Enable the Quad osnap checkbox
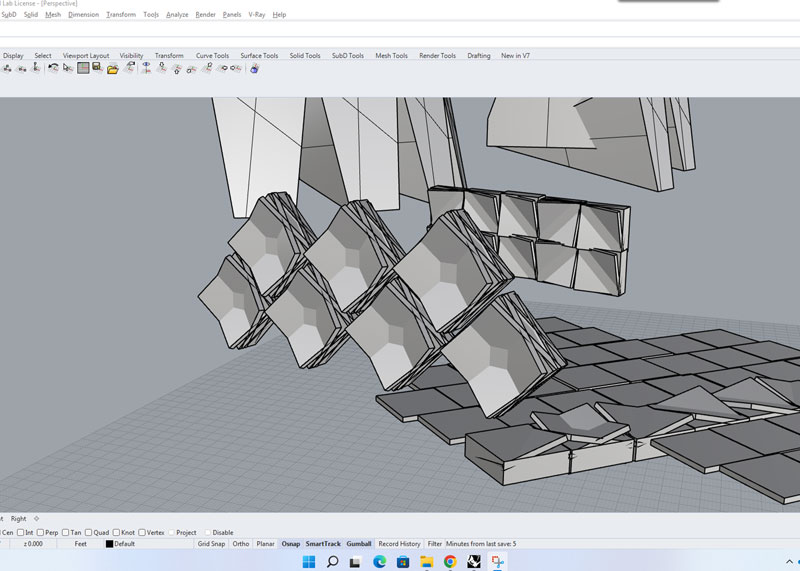This screenshot has width=800, height=571. (x=89, y=532)
